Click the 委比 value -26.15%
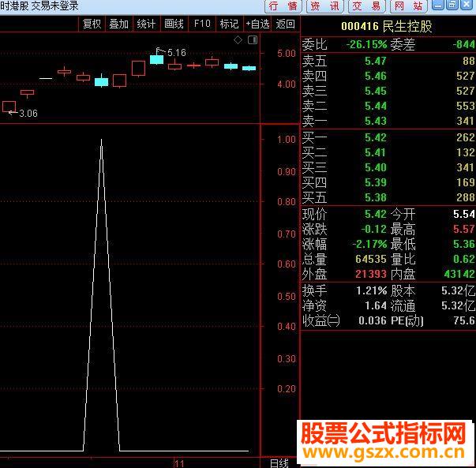 pyautogui.click(x=367, y=45)
